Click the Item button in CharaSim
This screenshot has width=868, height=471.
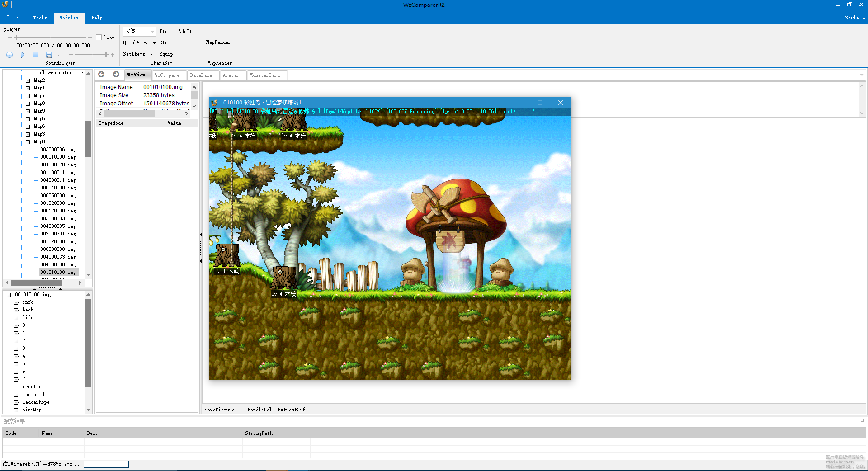click(165, 32)
